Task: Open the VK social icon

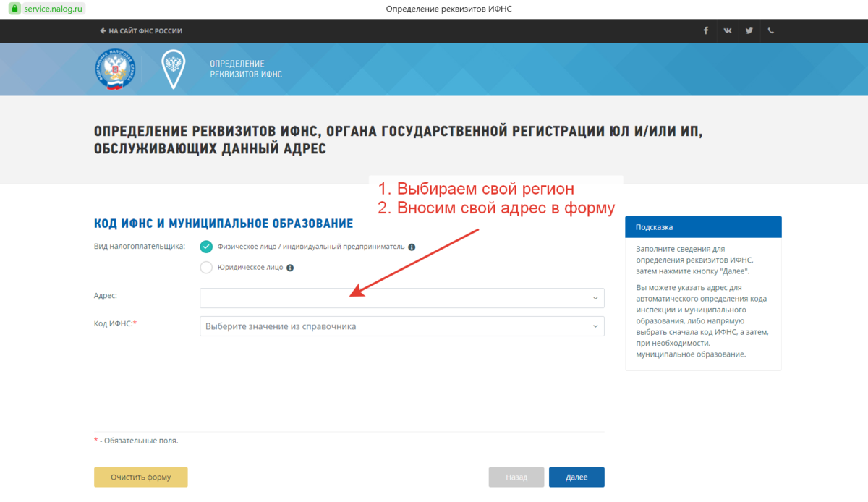Action: click(728, 30)
